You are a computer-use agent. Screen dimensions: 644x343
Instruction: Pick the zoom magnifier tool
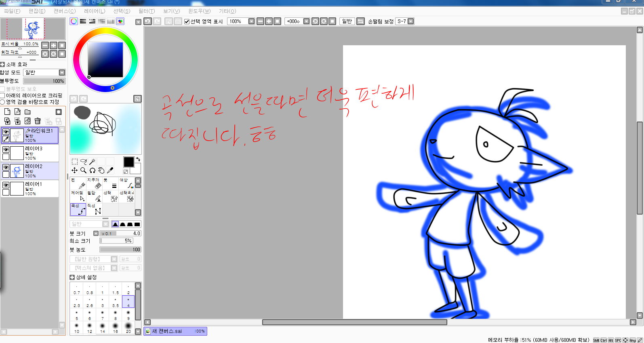click(84, 170)
